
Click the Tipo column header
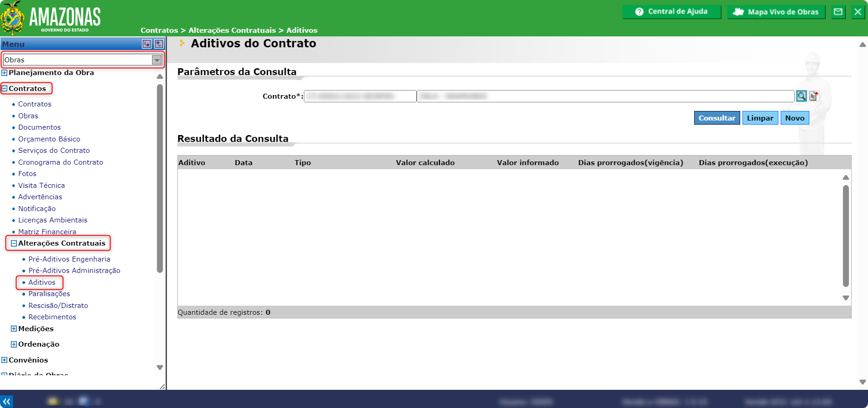click(303, 163)
